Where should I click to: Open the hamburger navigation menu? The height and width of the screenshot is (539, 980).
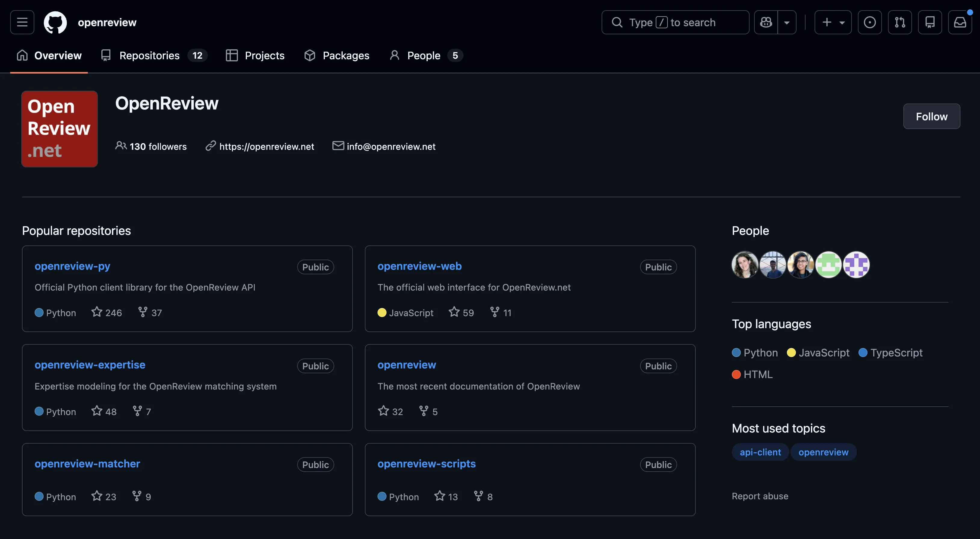click(x=22, y=23)
